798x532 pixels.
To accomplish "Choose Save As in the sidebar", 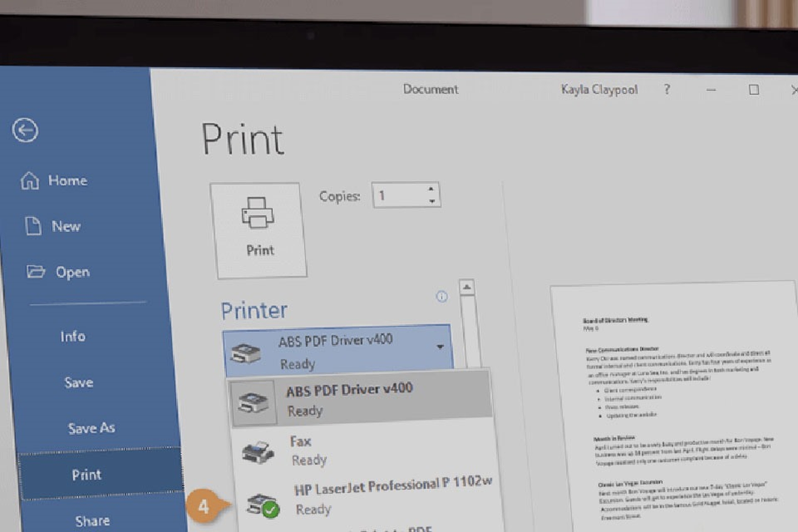I will point(91,428).
